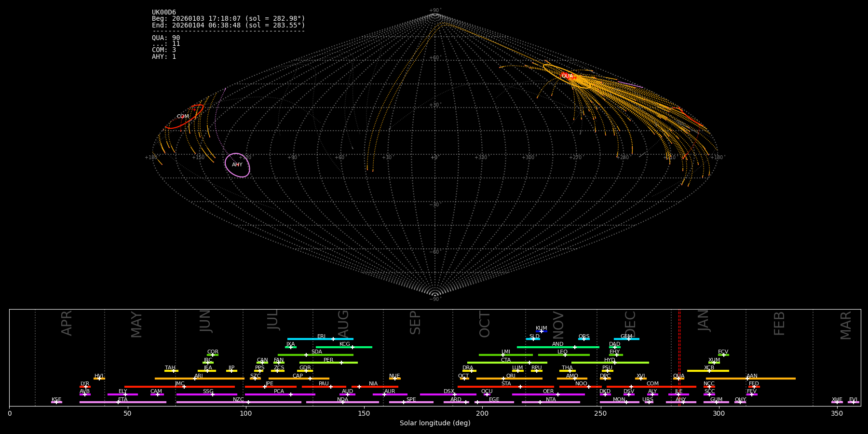Image resolution: width=868 pixels, height=434 pixels.
Task: Click the ERI shower label on the cyan bar
Action: (x=321, y=337)
